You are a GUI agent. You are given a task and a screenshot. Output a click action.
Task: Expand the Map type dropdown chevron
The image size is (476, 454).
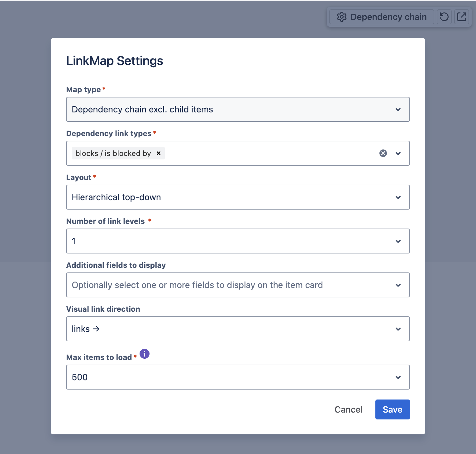398,110
